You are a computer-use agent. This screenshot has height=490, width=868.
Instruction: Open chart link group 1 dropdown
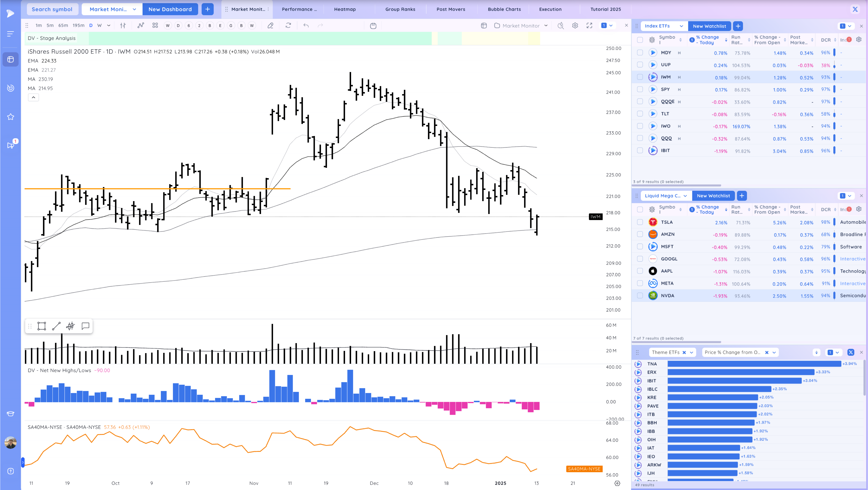click(607, 26)
